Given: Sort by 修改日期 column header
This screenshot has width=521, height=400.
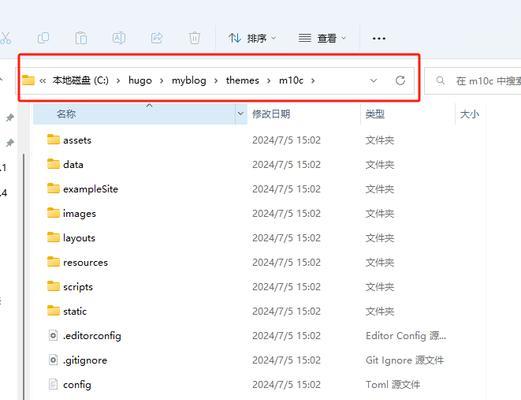Looking at the screenshot, I should (x=271, y=114).
